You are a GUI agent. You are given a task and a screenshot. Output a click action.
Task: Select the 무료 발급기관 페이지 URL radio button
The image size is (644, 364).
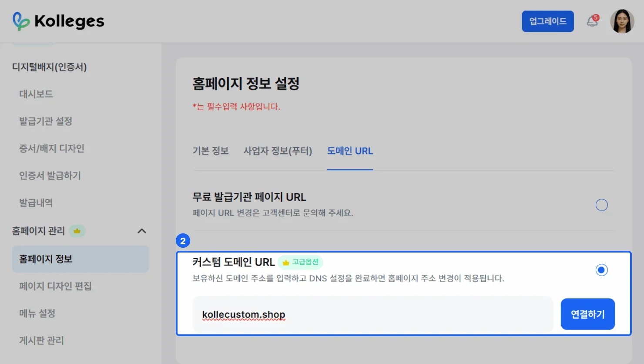601,205
